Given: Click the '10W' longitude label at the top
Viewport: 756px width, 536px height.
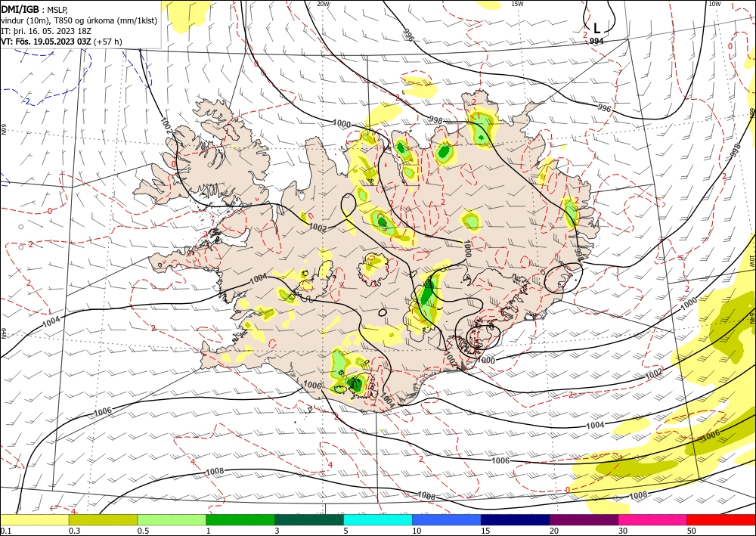Looking at the screenshot, I should click(x=714, y=4).
